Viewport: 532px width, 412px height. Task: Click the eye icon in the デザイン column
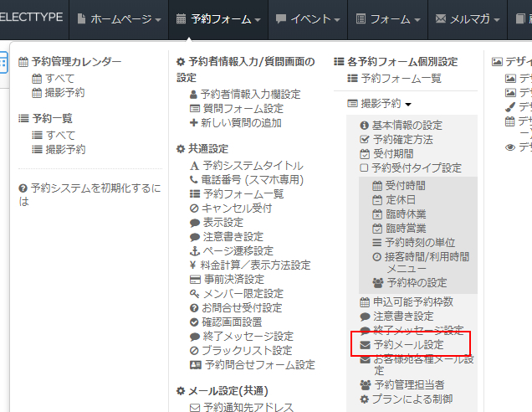coord(510,147)
